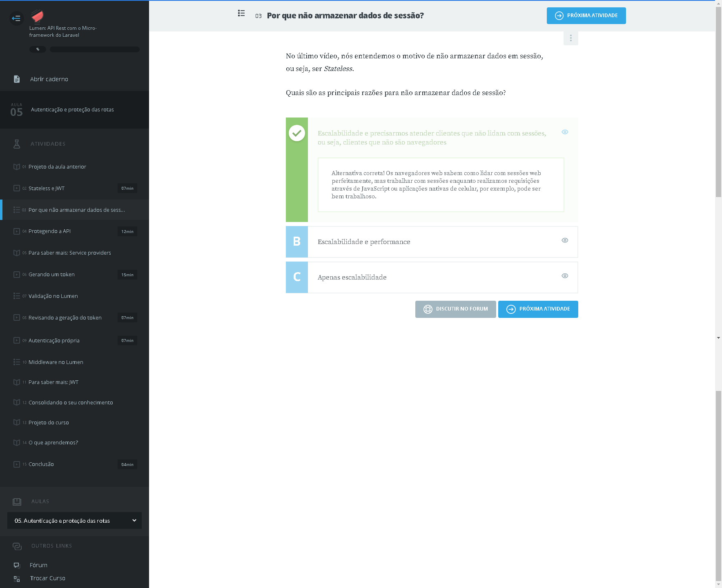
Task: Select alternative C letter block
Action: click(297, 277)
